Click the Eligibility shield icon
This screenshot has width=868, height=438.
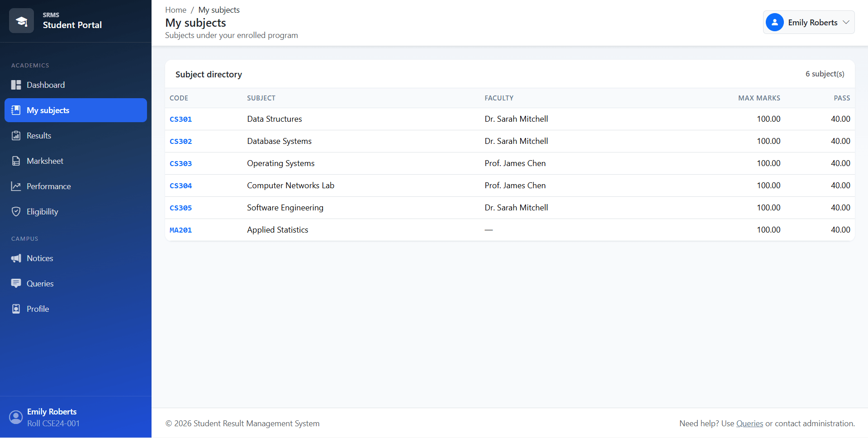coord(16,212)
